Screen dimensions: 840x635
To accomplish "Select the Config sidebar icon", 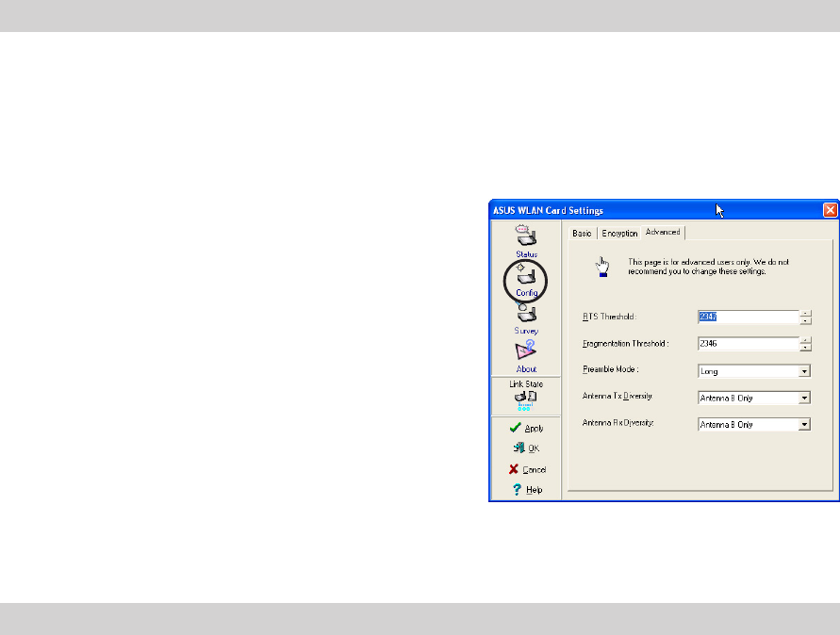I will [526, 275].
